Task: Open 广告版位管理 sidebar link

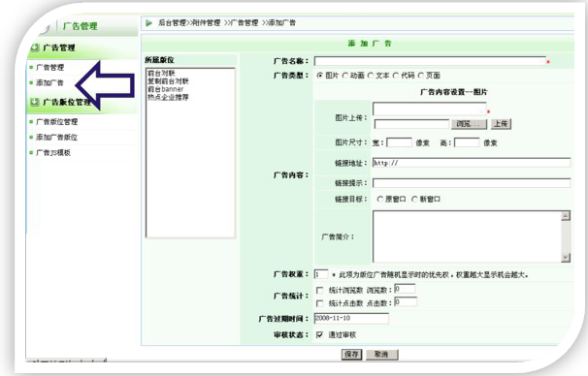Action: click(x=56, y=122)
